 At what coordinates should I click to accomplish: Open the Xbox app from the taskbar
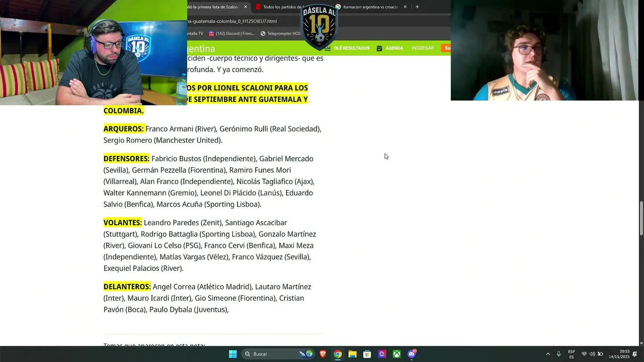[397, 354]
